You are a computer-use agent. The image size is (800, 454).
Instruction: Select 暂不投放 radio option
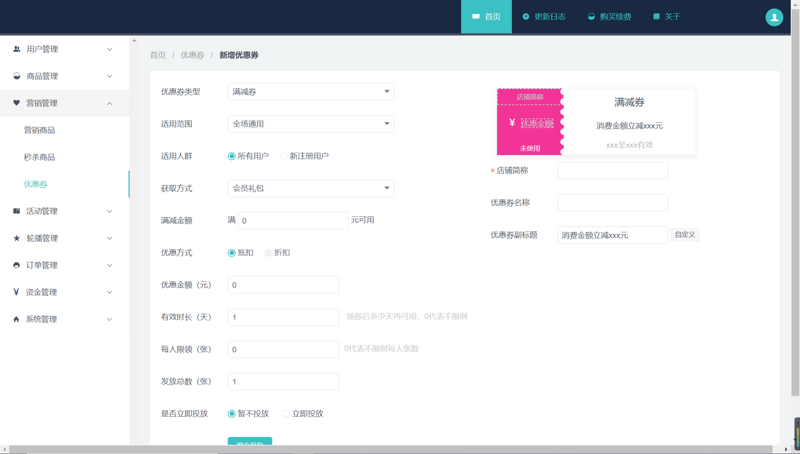[232, 414]
